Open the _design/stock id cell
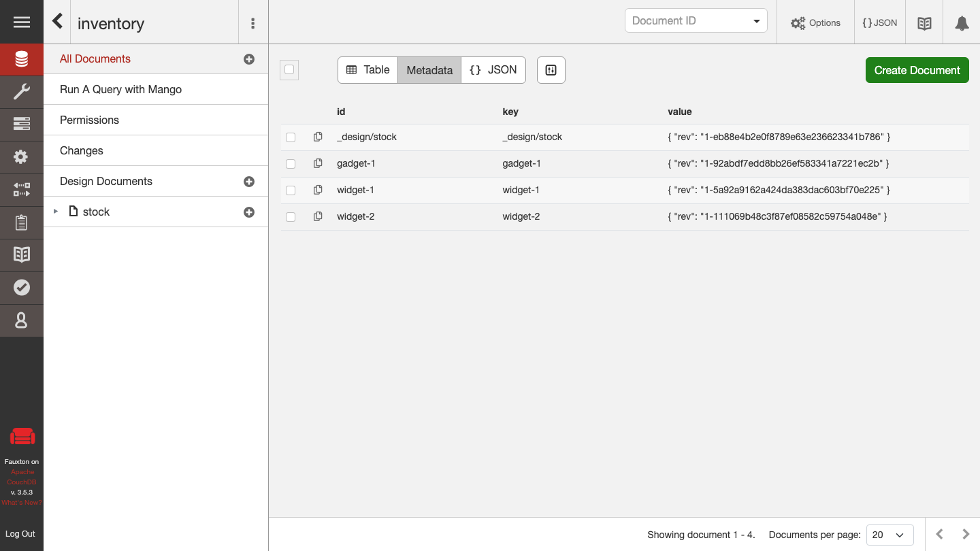The image size is (980, 551). pyautogui.click(x=367, y=137)
